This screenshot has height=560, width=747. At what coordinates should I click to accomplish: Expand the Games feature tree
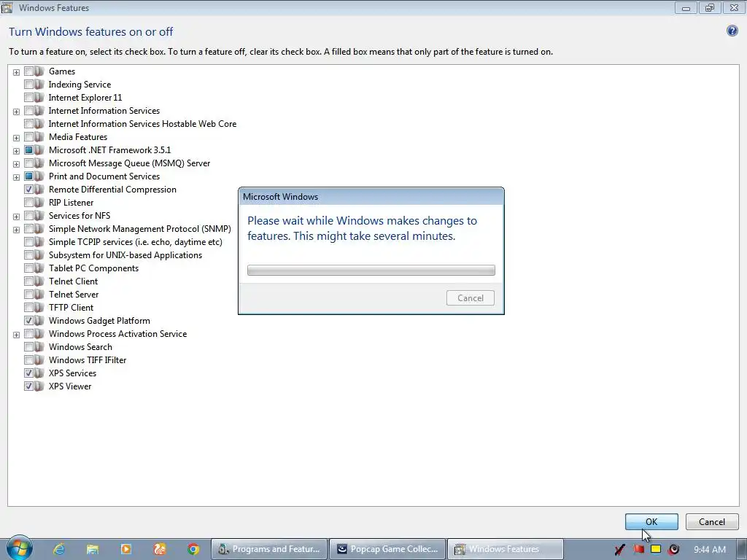click(x=16, y=72)
